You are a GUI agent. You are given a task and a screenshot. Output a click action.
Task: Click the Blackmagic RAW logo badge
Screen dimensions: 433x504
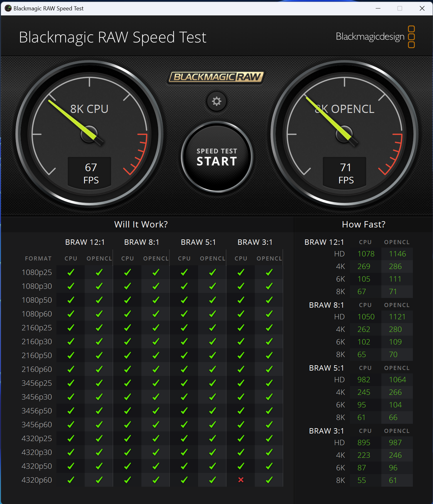(216, 77)
